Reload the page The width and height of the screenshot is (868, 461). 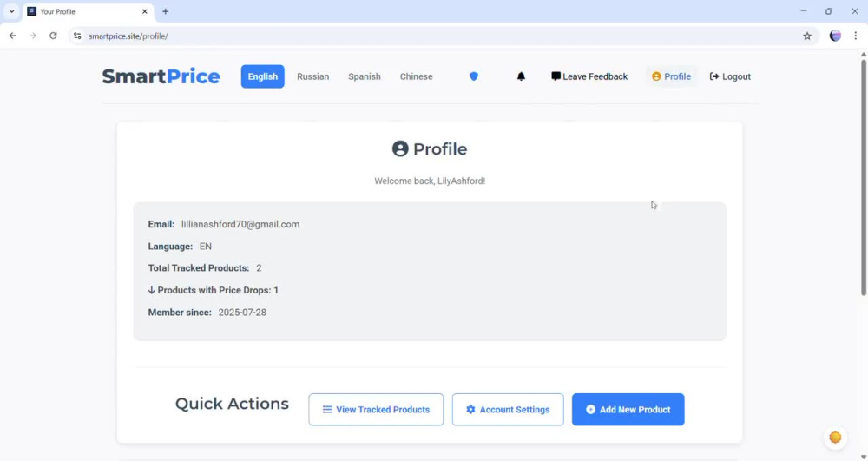point(53,36)
